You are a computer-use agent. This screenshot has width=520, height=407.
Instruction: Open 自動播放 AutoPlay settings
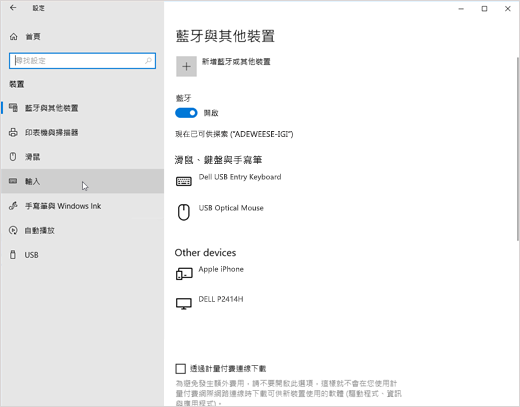click(82, 230)
